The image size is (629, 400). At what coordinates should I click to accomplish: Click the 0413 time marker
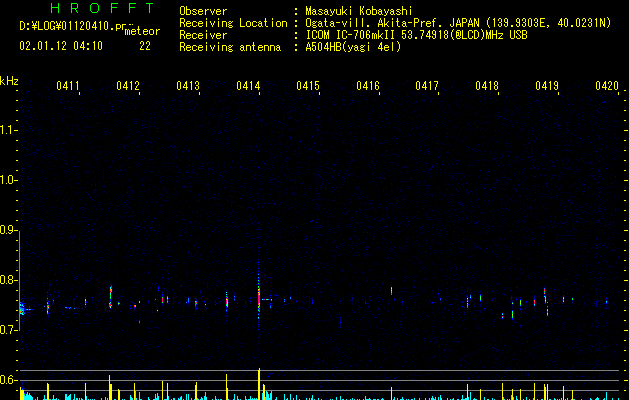tap(188, 86)
